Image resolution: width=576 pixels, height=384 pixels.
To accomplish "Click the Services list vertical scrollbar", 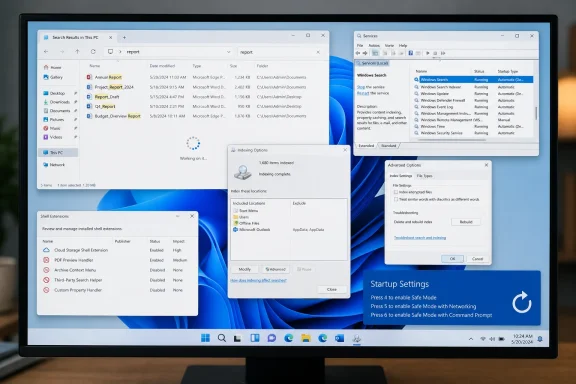I will (536, 113).
